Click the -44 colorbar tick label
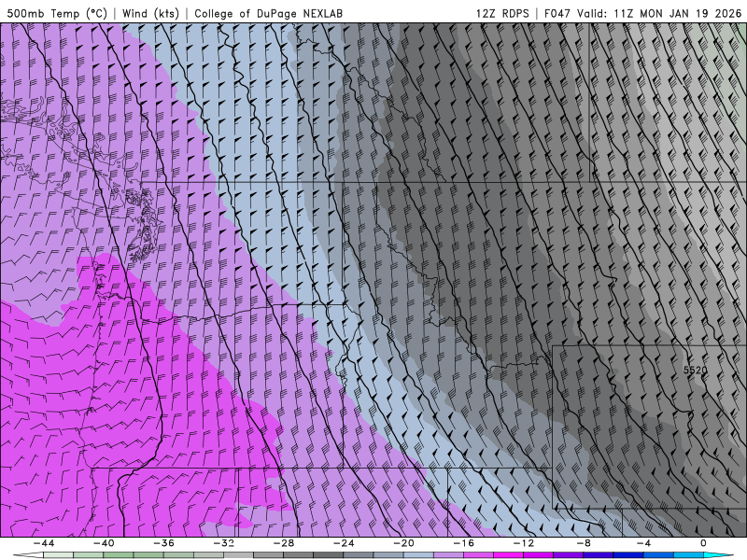 44,543
